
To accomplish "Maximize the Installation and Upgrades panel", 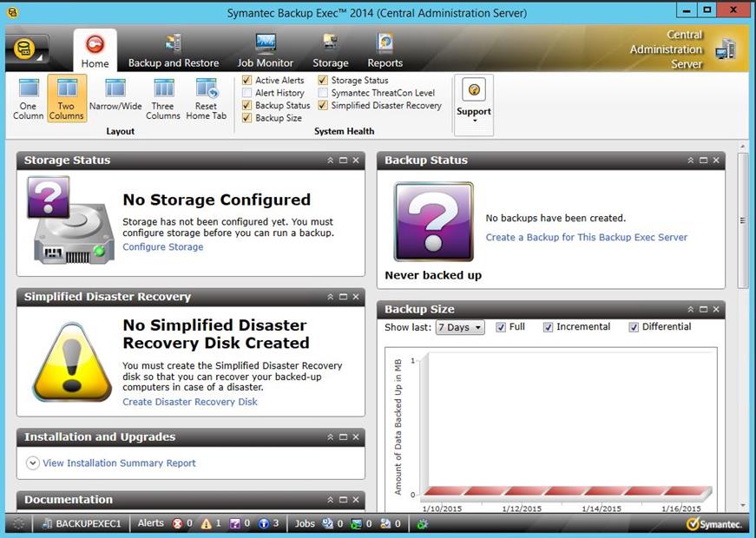I will point(344,437).
